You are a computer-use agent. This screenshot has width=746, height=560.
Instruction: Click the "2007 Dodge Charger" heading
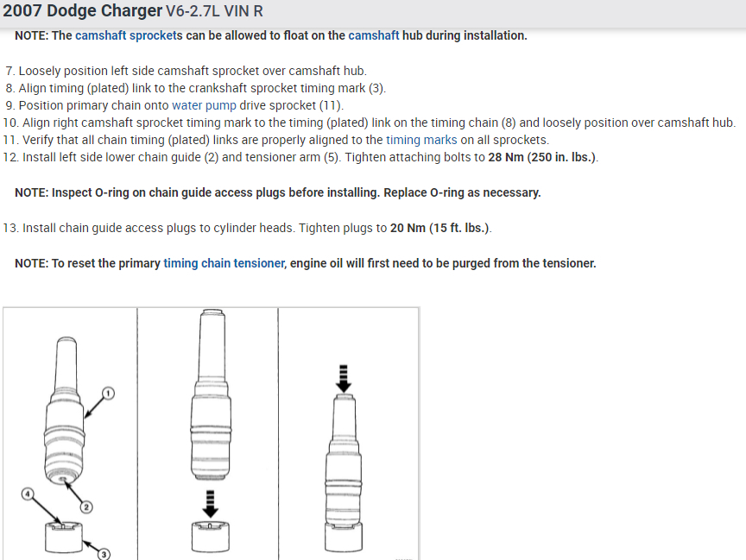(x=83, y=11)
